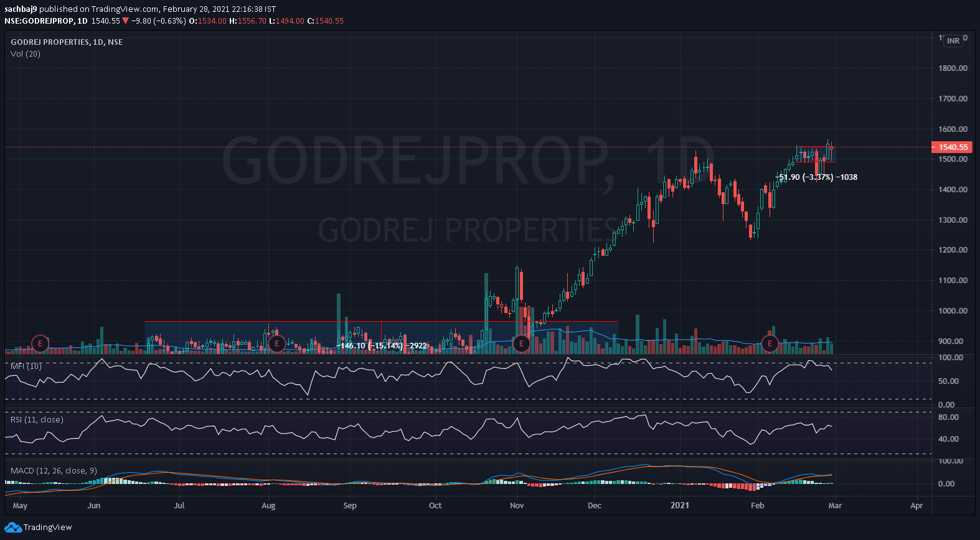Click the 2021 label on time axis

coord(680,506)
